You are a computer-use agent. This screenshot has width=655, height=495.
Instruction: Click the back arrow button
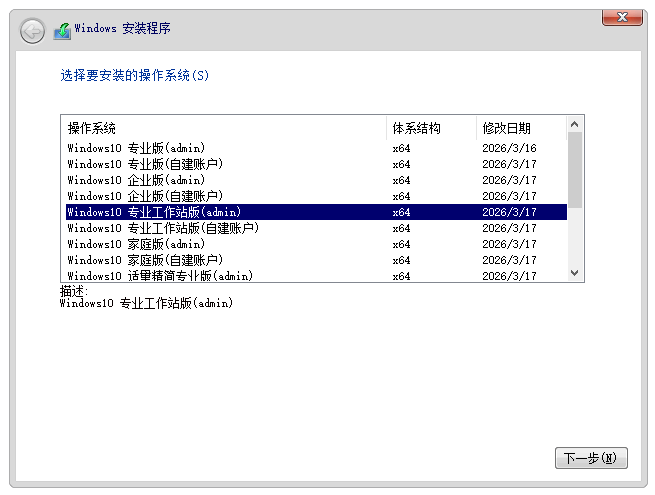(32, 31)
